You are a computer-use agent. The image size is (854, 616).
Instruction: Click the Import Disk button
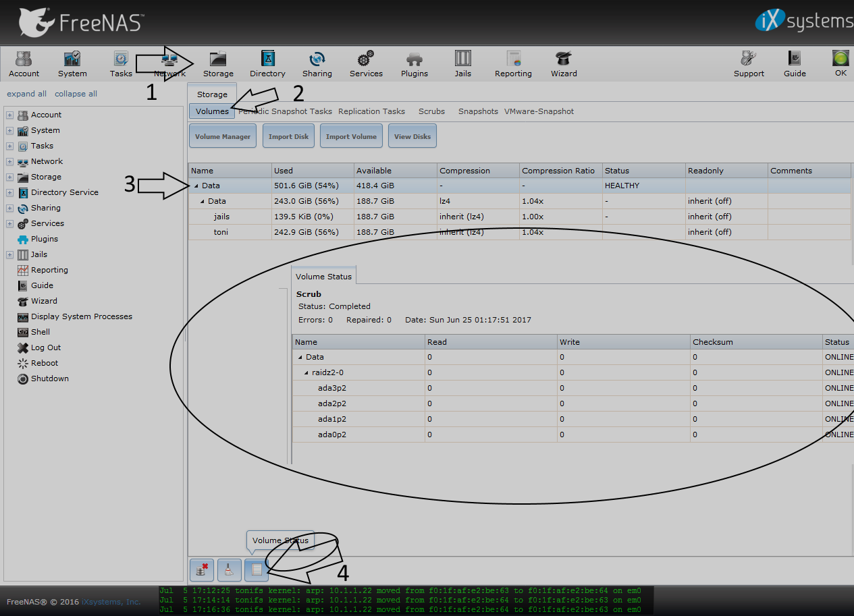click(288, 136)
